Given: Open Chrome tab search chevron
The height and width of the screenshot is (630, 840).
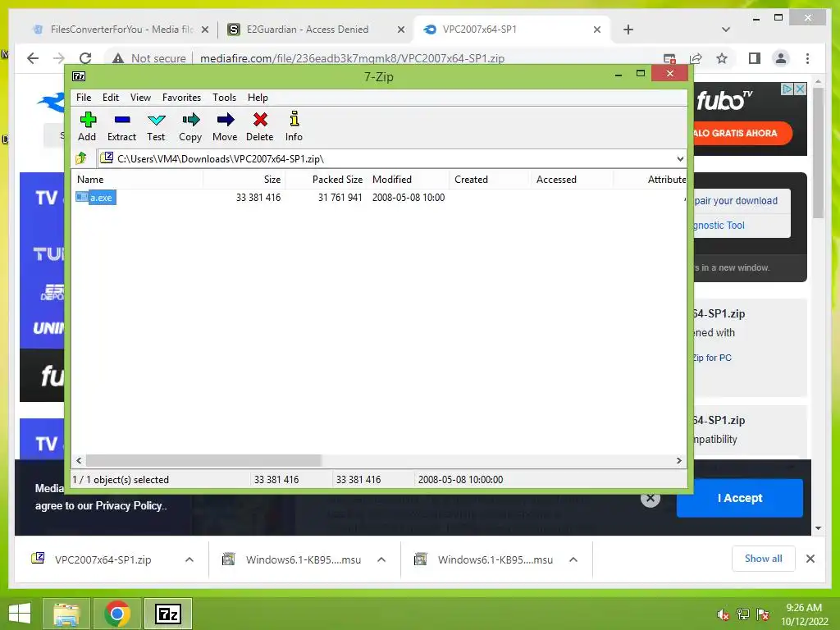Looking at the screenshot, I should click(x=726, y=30).
